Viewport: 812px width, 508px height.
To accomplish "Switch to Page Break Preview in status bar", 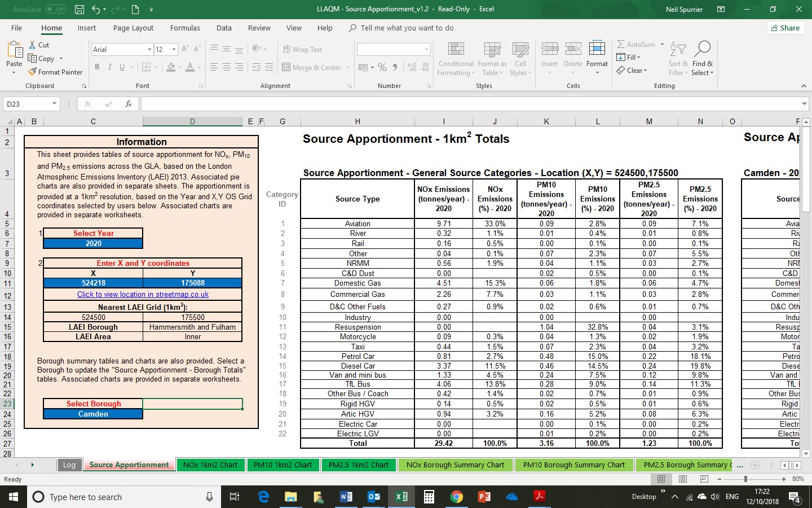I will [704, 479].
